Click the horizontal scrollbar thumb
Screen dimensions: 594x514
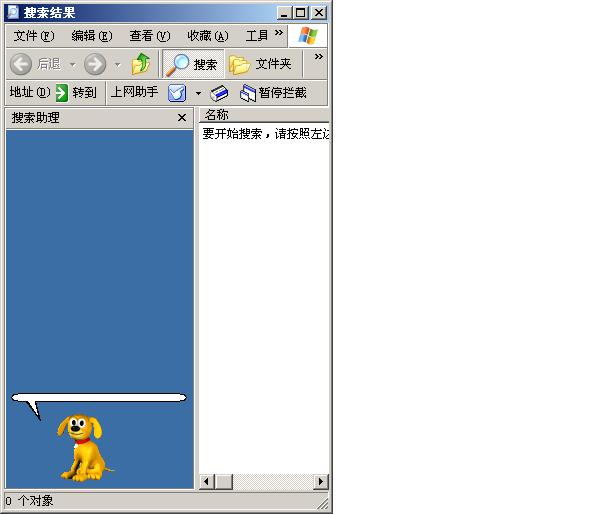(224, 482)
